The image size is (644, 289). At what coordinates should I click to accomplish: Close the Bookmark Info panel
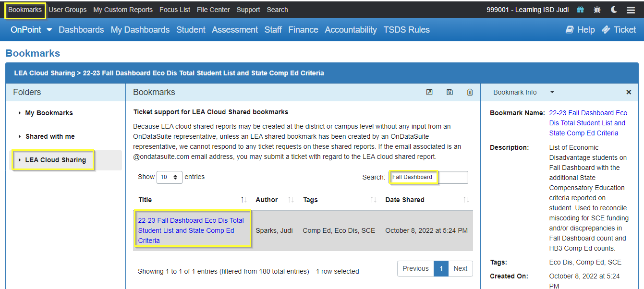(x=629, y=92)
